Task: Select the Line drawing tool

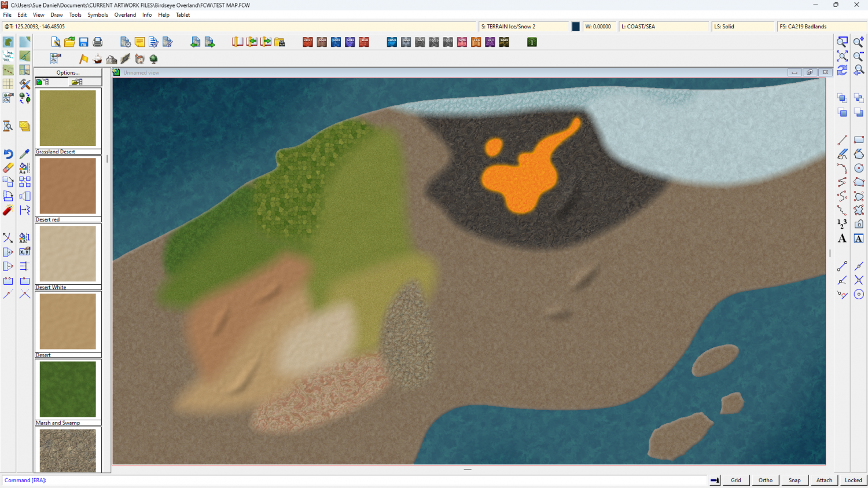Action: pyautogui.click(x=843, y=140)
